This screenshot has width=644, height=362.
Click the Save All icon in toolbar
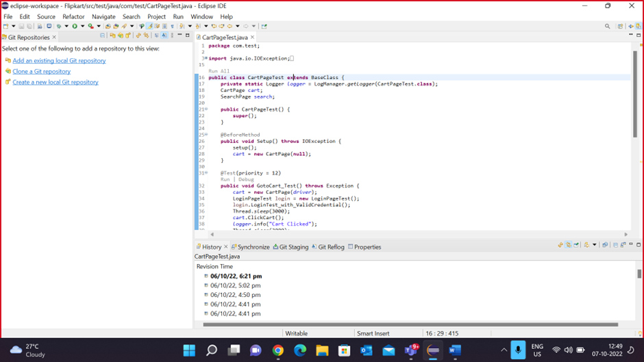pos(29,26)
